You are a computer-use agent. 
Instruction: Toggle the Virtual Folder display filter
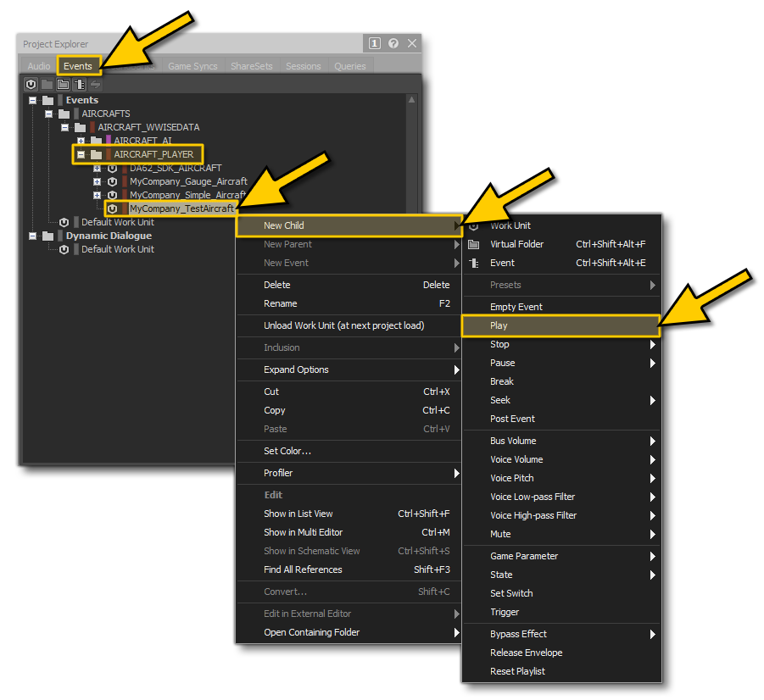click(x=63, y=84)
